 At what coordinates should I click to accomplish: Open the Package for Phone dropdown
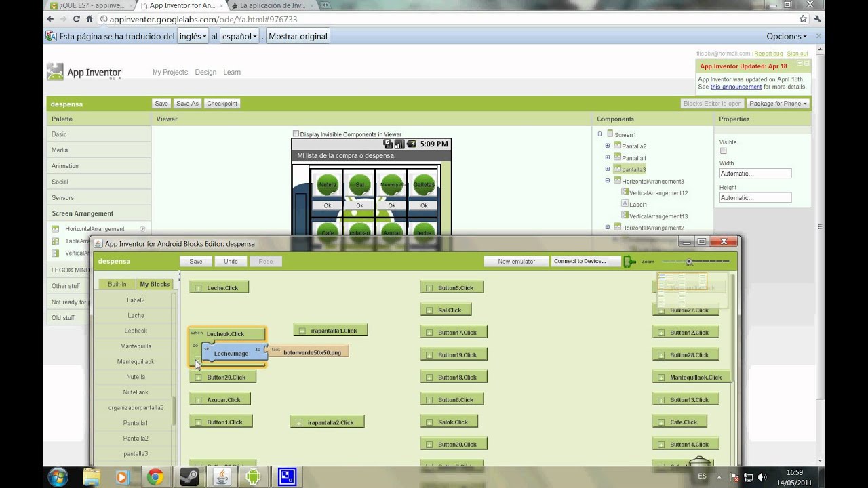point(778,104)
